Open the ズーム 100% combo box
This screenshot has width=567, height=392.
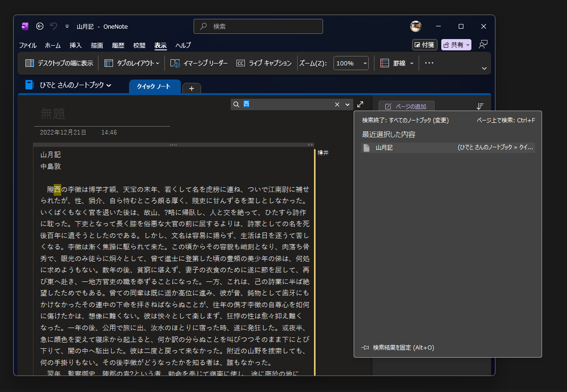tap(351, 63)
